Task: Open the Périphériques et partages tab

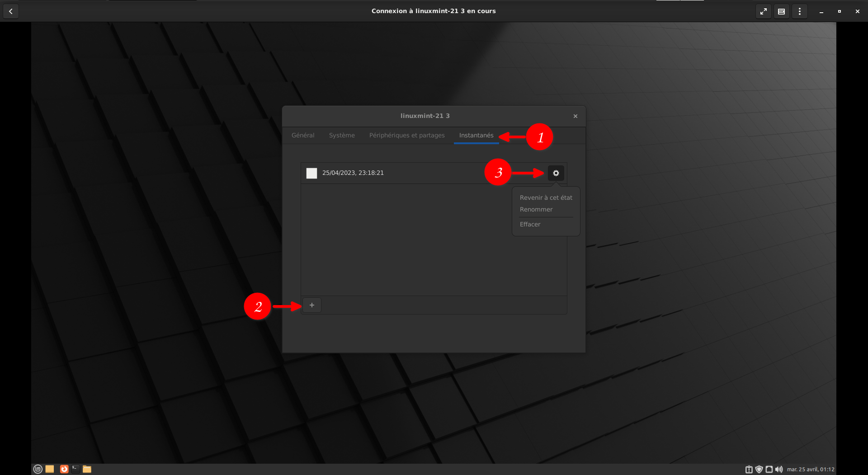Action: 407,135
